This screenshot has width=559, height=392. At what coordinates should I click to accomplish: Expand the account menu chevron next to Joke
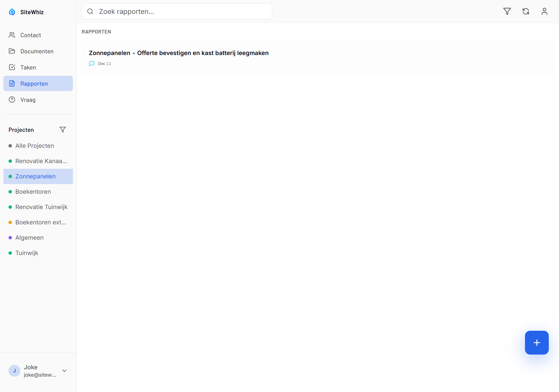(64, 371)
